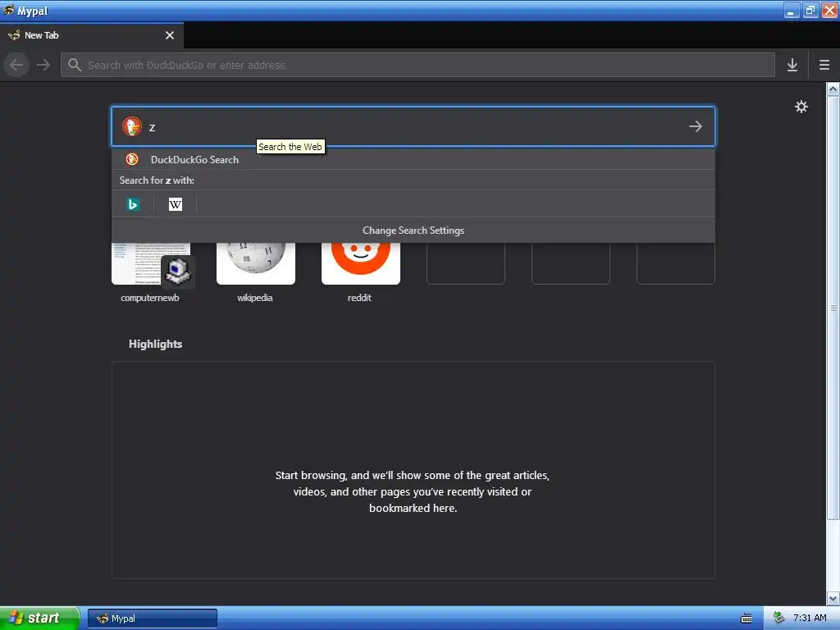
Task: Click the magnifier icon in address bar
Action: pos(75,65)
